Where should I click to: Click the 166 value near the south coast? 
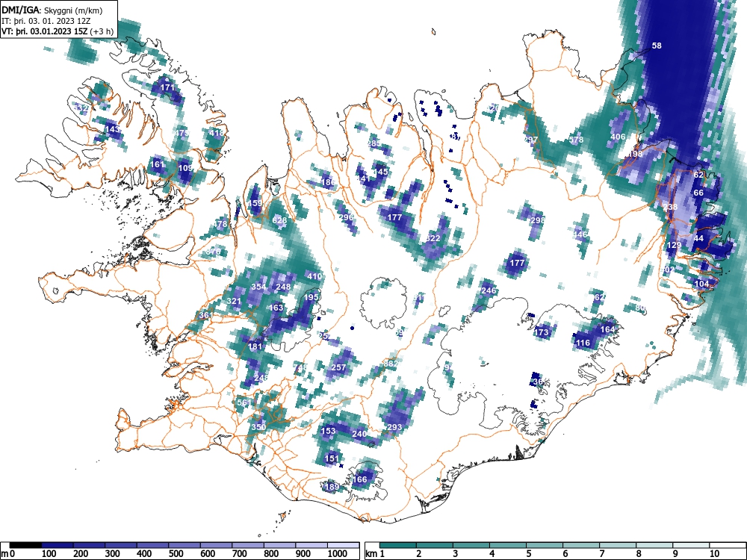click(359, 479)
